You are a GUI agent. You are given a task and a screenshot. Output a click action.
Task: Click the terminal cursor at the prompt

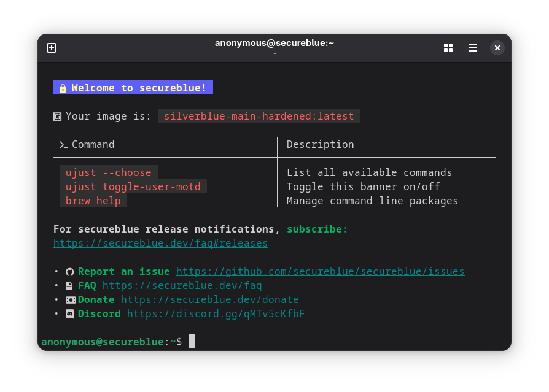click(x=192, y=342)
